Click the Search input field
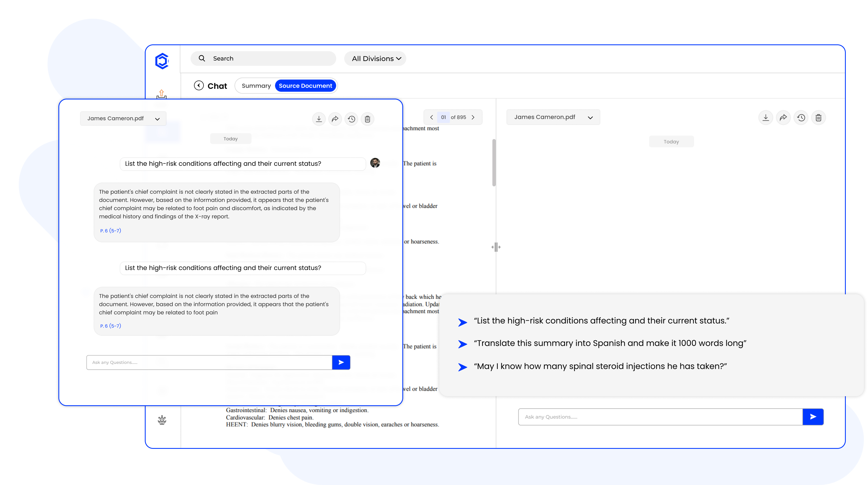 click(263, 59)
